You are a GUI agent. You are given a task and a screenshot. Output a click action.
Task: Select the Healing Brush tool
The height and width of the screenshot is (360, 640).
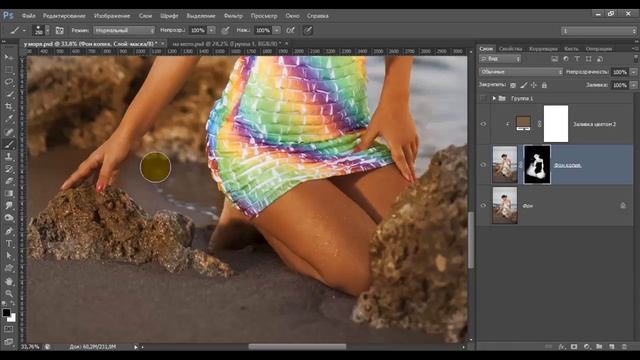[x=9, y=132]
